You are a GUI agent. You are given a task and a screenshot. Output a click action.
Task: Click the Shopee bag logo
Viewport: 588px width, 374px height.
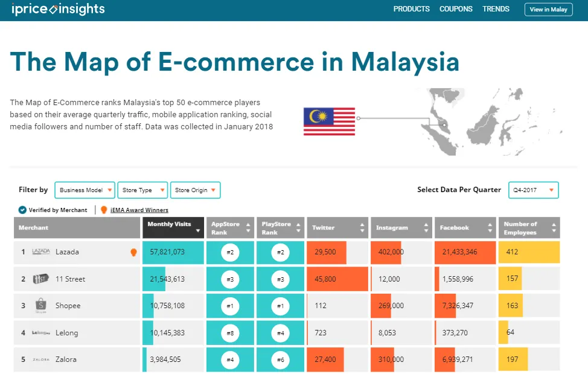coord(40,305)
